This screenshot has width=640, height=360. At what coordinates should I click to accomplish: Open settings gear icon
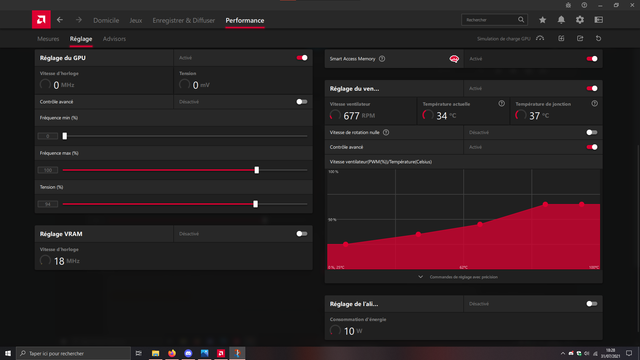pos(580,20)
